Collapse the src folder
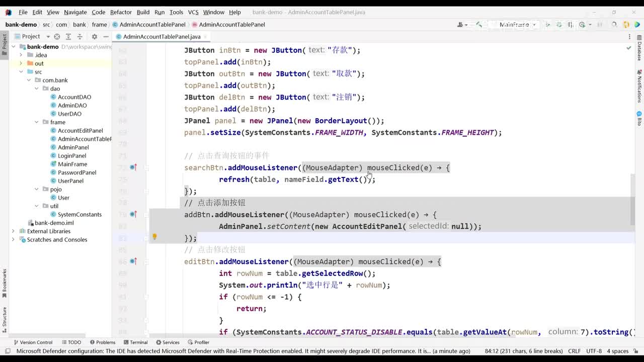This screenshot has width=644, height=362. [x=21, y=72]
